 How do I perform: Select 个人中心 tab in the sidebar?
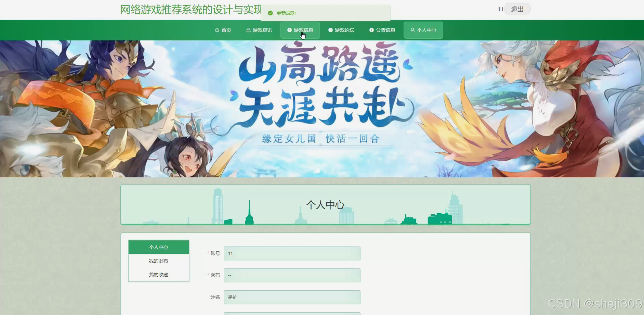tap(159, 247)
